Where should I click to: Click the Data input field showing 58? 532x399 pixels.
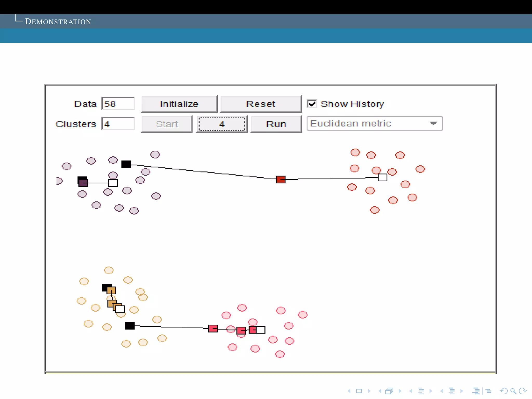pyautogui.click(x=118, y=104)
